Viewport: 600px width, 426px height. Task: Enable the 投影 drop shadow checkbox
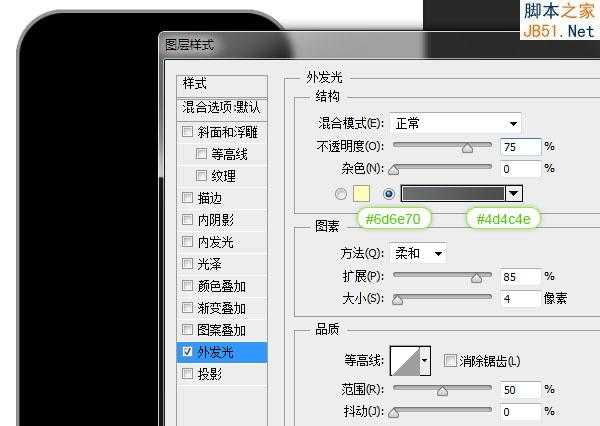[x=188, y=374]
